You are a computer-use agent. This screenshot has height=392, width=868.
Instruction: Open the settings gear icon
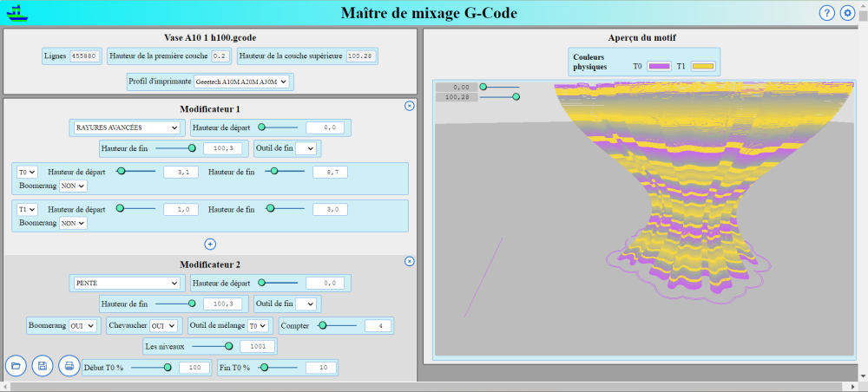pos(847,13)
